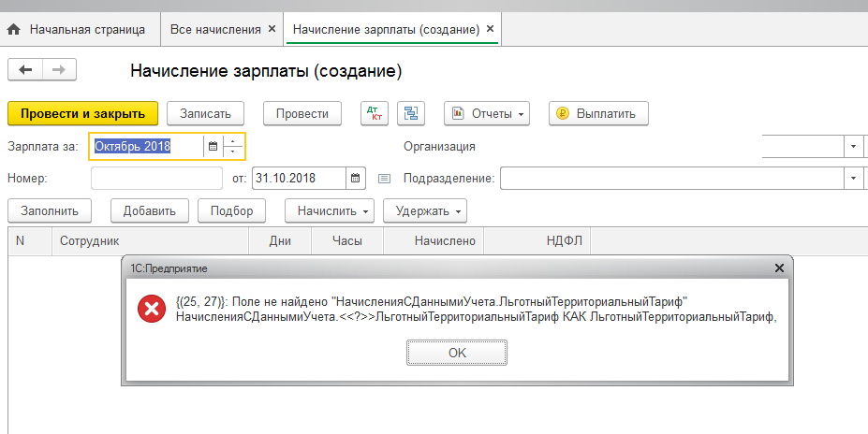Increase month using stepper up arrow
The height and width of the screenshot is (434, 868).
point(233,142)
